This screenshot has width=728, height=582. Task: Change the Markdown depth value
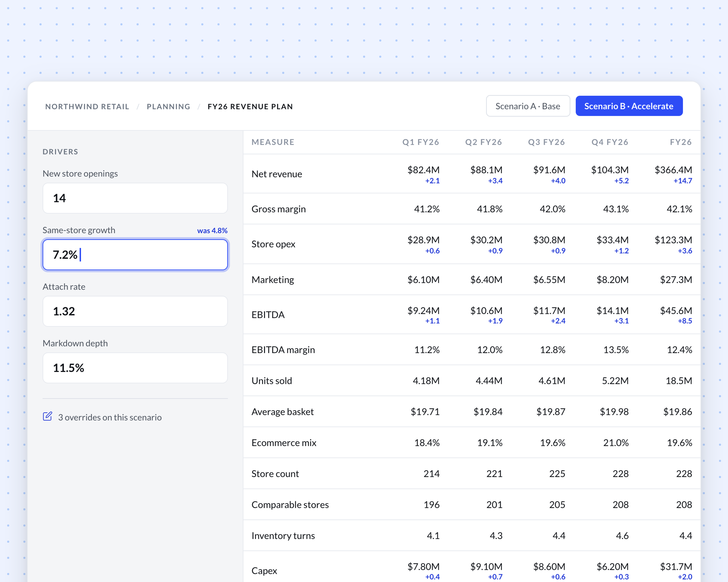click(x=135, y=368)
